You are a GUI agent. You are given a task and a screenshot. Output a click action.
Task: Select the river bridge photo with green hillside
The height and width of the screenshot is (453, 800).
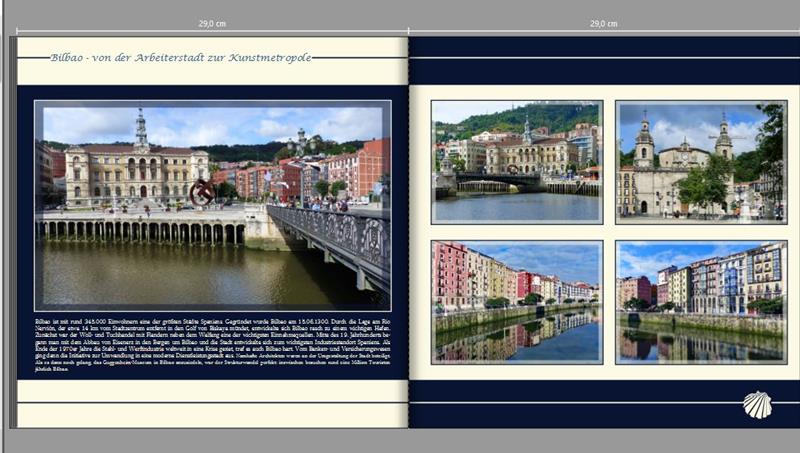517,161
